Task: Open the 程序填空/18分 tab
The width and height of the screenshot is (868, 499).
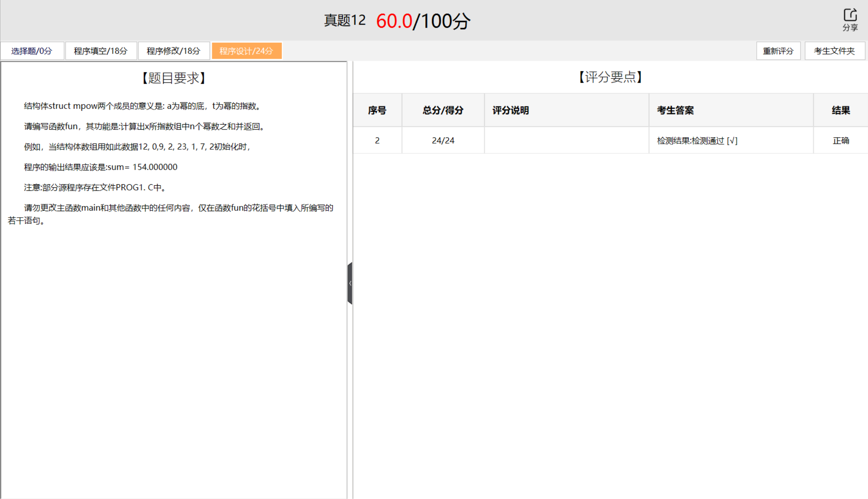Action: [101, 50]
